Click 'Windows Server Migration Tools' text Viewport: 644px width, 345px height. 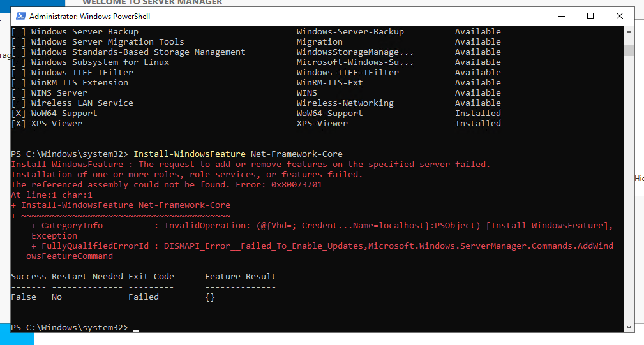pos(108,42)
